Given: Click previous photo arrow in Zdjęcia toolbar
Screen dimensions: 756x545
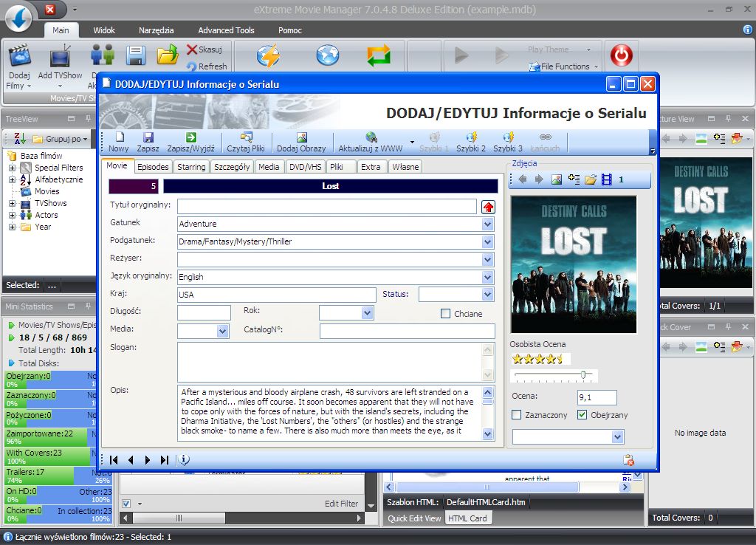Looking at the screenshot, I should point(523,179).
